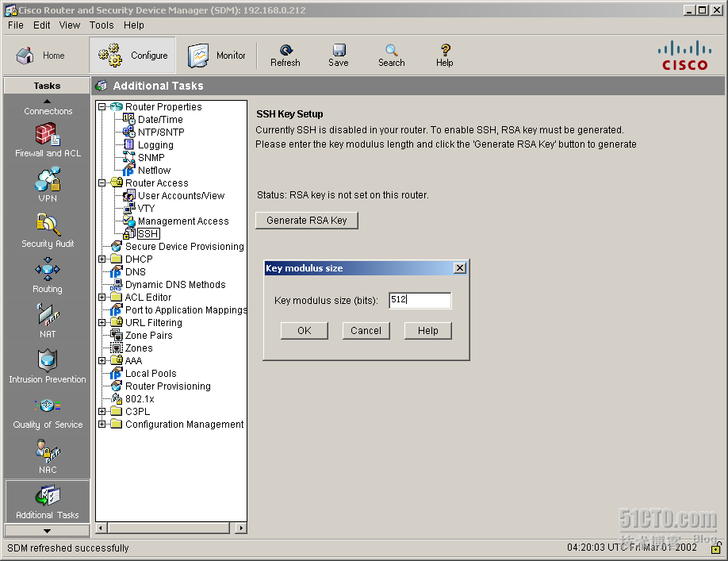728x561 pixels.
Task: Select Dynamic DNS Methods item
Action: [x=175, y=284]
